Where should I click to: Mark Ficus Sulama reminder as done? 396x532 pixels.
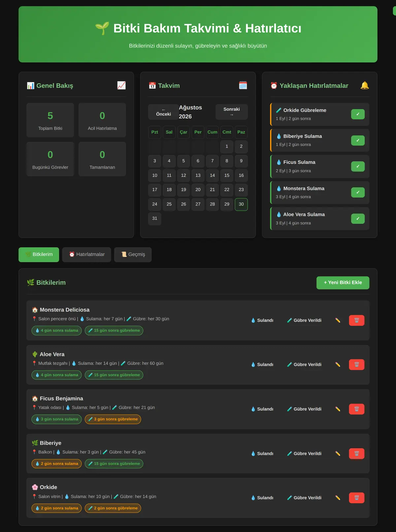point(358,167)
